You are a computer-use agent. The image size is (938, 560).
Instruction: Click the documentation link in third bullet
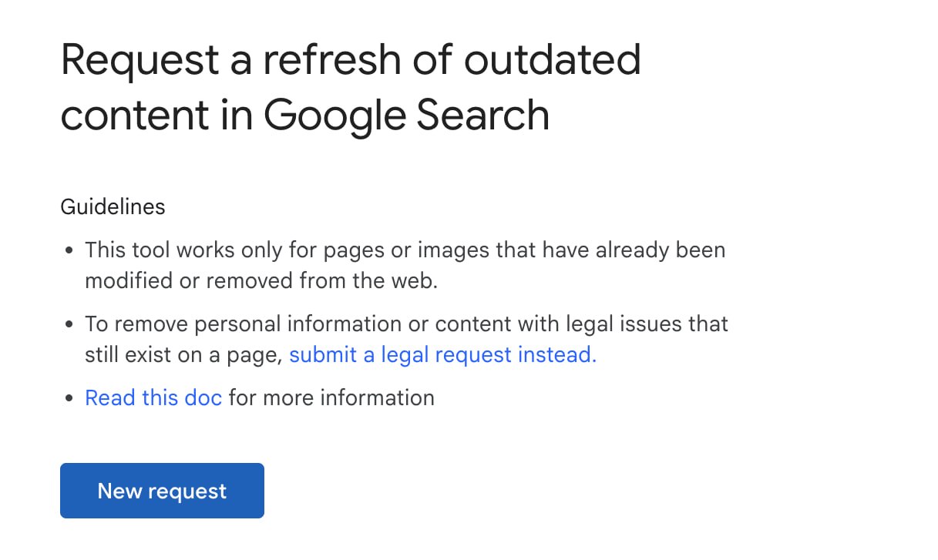pyautogui.click(x=153, y=397)
